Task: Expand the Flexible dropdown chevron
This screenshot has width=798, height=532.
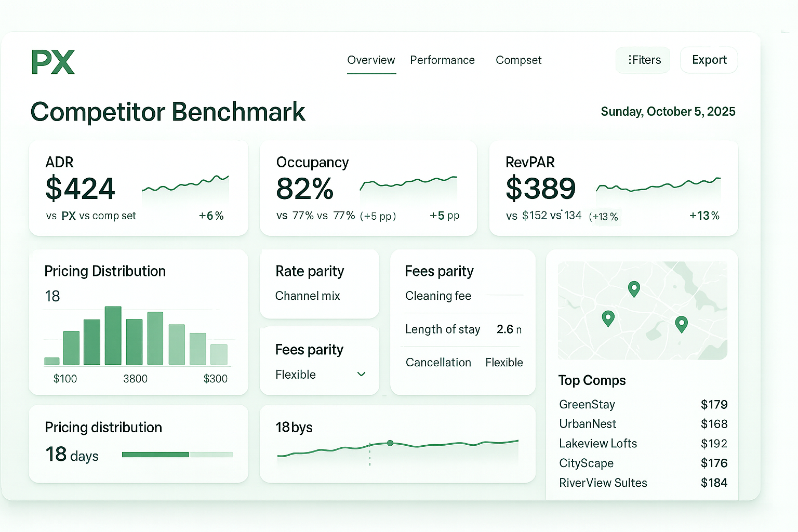Action: (x=362, y=374)
